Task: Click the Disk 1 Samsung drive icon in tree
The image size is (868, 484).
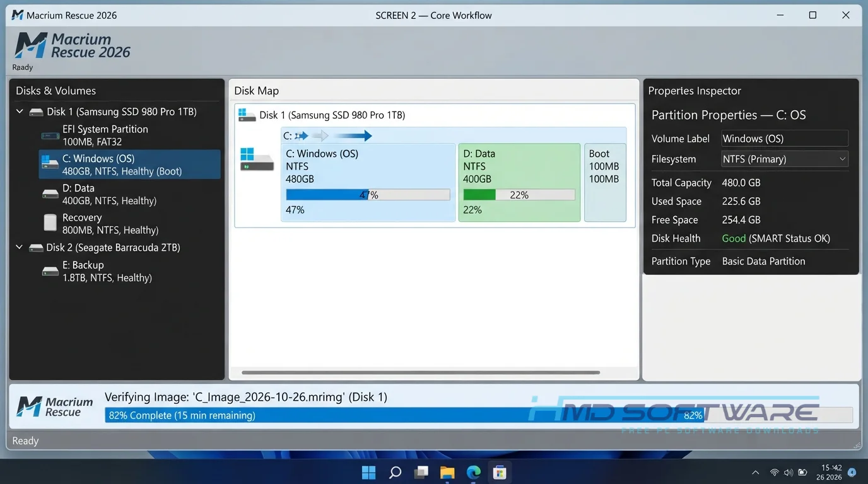Action: click(x=37, y=112)
